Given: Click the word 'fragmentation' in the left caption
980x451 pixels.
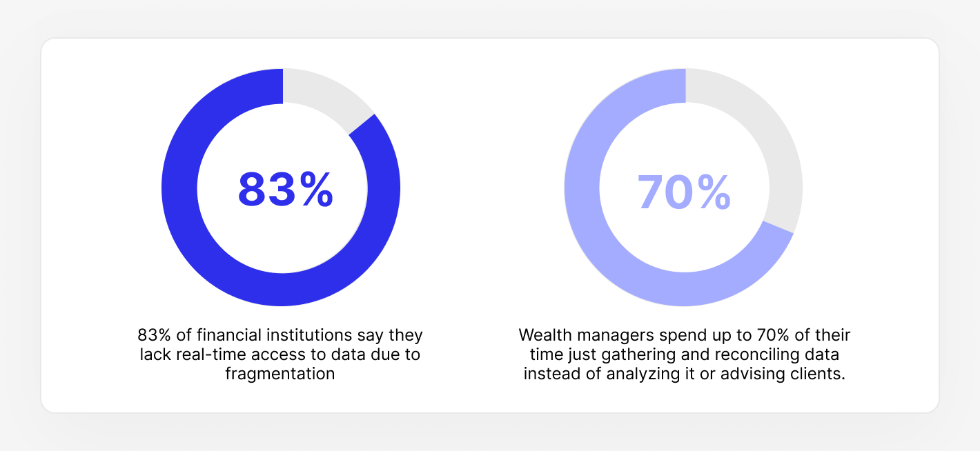Looking at the screenshot, I should [280, 374].
